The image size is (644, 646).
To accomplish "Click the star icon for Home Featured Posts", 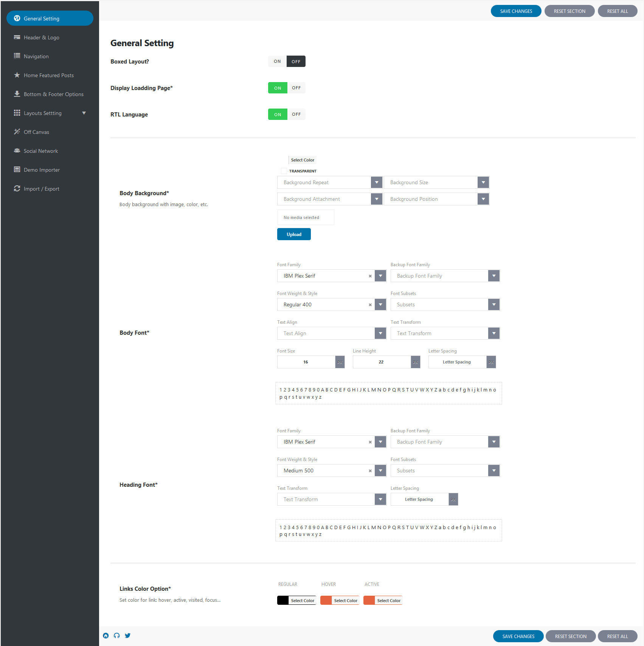I will [17, 75].
